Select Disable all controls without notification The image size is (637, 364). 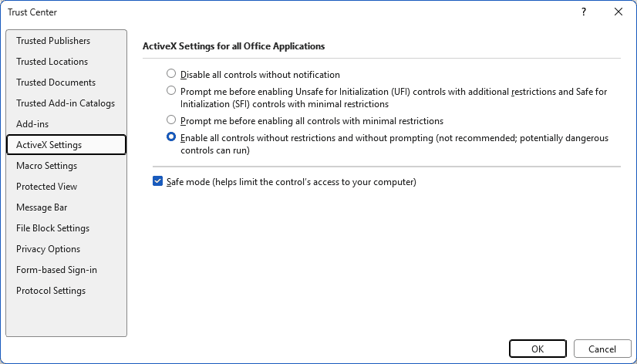pos(171,73)
